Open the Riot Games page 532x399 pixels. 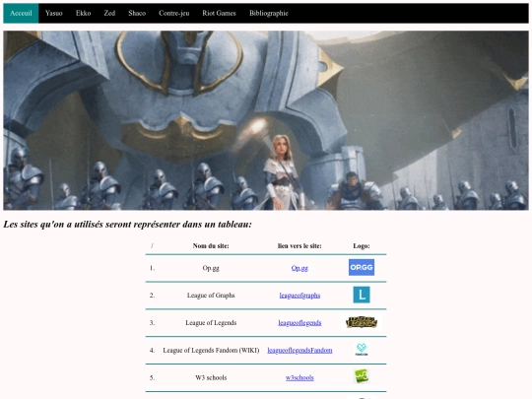[219, 13]
